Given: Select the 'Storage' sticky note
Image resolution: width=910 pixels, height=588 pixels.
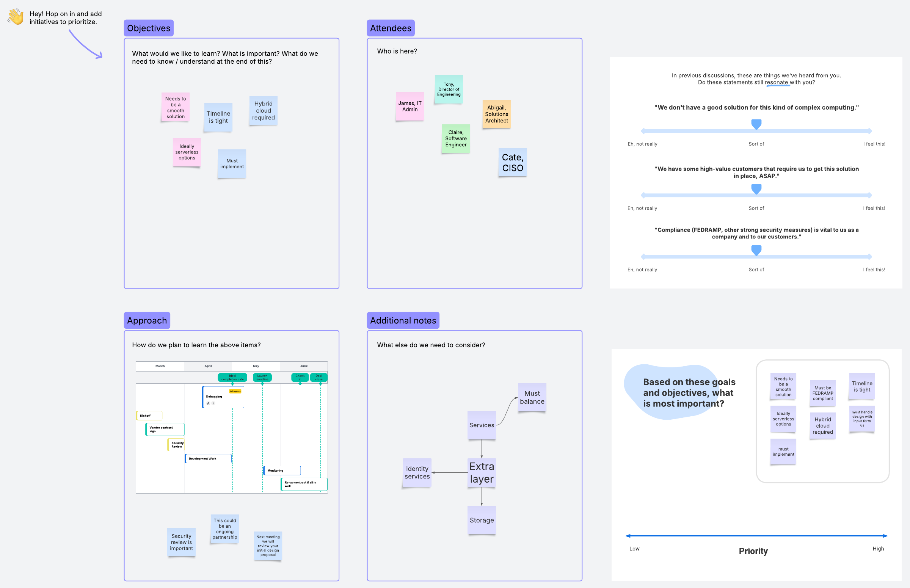Looking at the screenshot, I should coord(482,520).
